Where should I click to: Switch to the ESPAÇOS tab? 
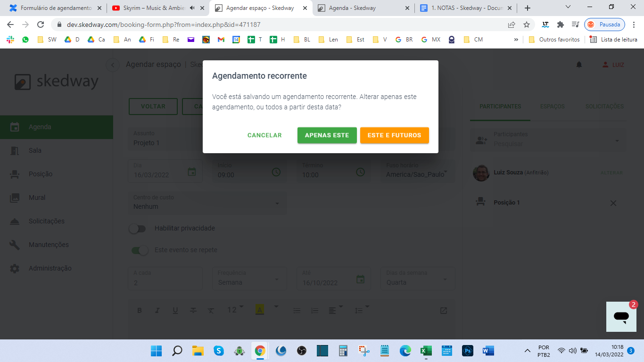553,107
